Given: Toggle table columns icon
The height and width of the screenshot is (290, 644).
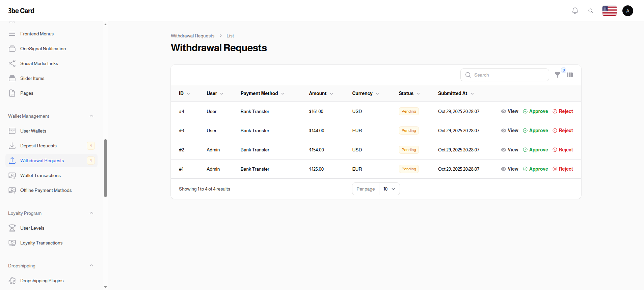Looking at the screenshot, I should coord(570,75).
